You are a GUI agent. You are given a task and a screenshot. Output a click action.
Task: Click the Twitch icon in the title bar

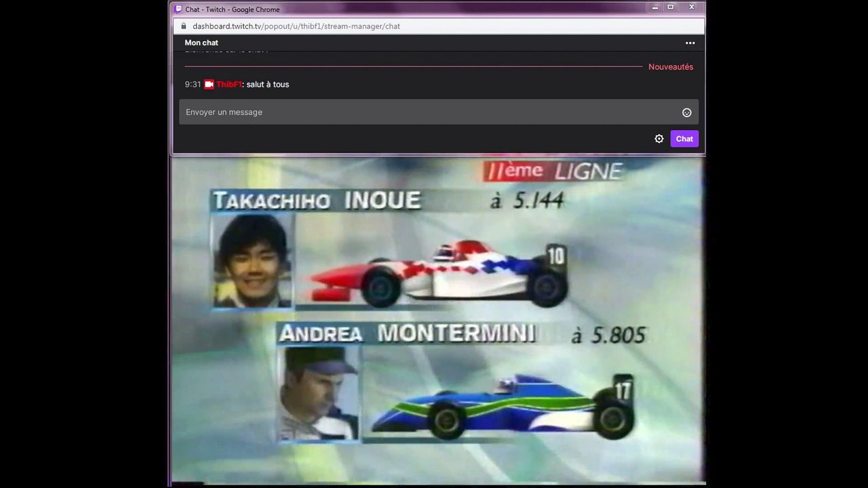click(178, 9)
